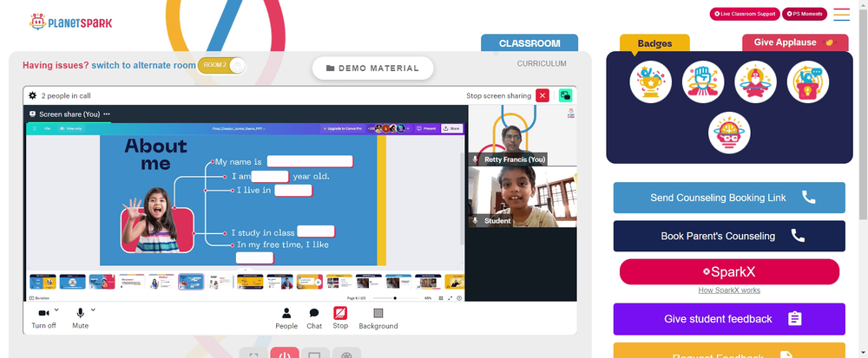The width and height of the screenshot is (868, 358).
Task: Open SparkX button
Action: (729, 272)
